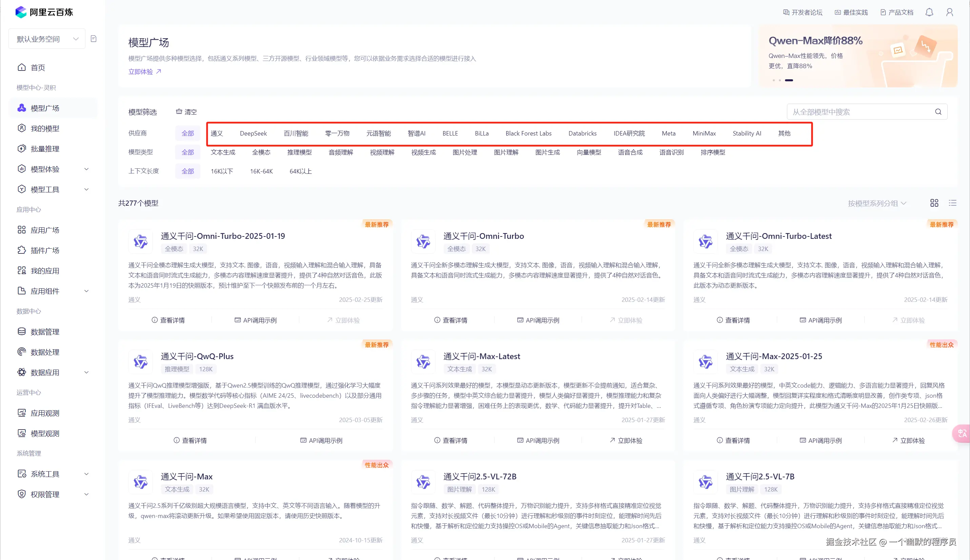
Task: Open 我的模型 in the sidebar
Action: click(45, 128)
